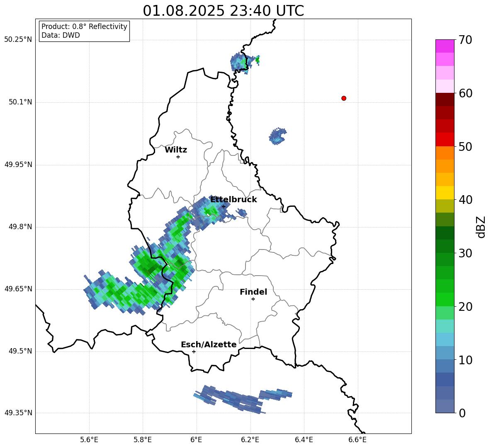The image size is (491, 448).
Task: Click the 60 tick on colorbar
Action: coord(465,93)
